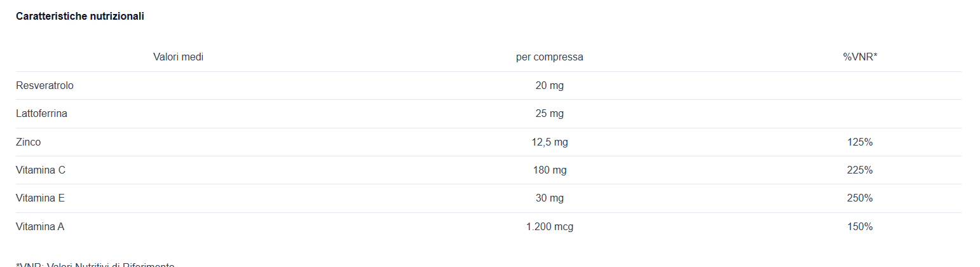Image resolution: width=980 pixels, height=267 pixels.
Task: Select the Vitamina E row label
Action: point(40,198)
